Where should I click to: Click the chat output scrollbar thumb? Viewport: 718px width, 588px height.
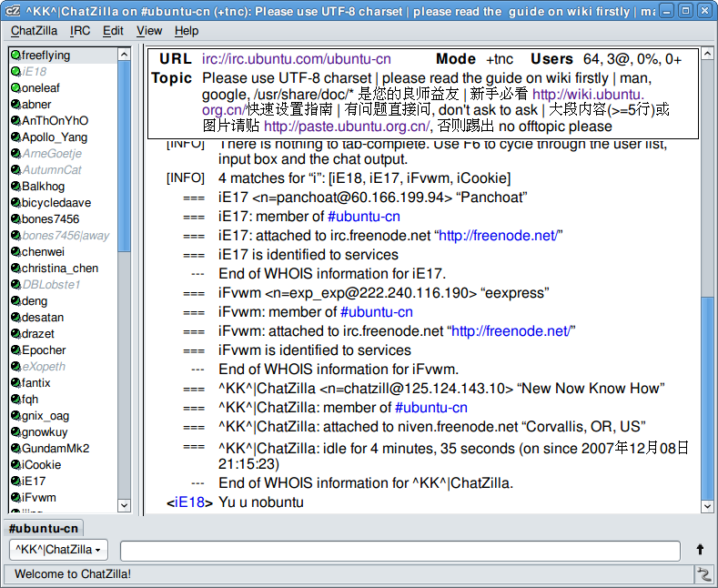coord(707,398)
